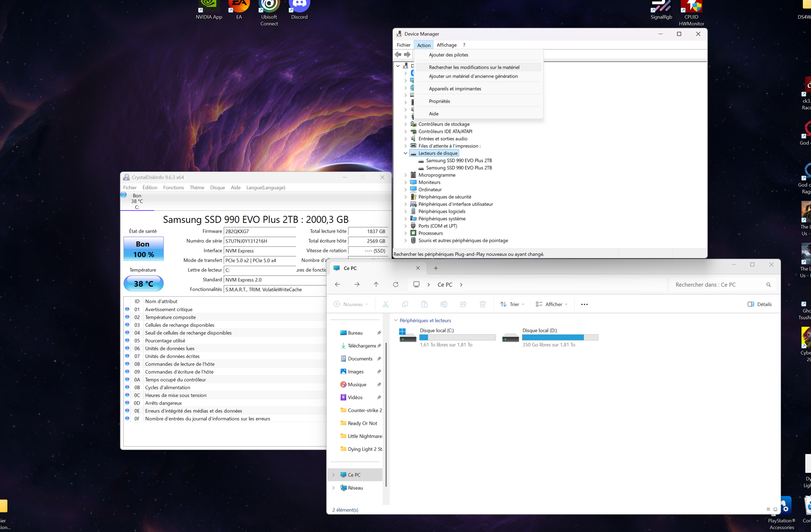Open the Discord desktop icon
Image resolution: width=811 pixels, height=532 pixels.
point(299,10)
